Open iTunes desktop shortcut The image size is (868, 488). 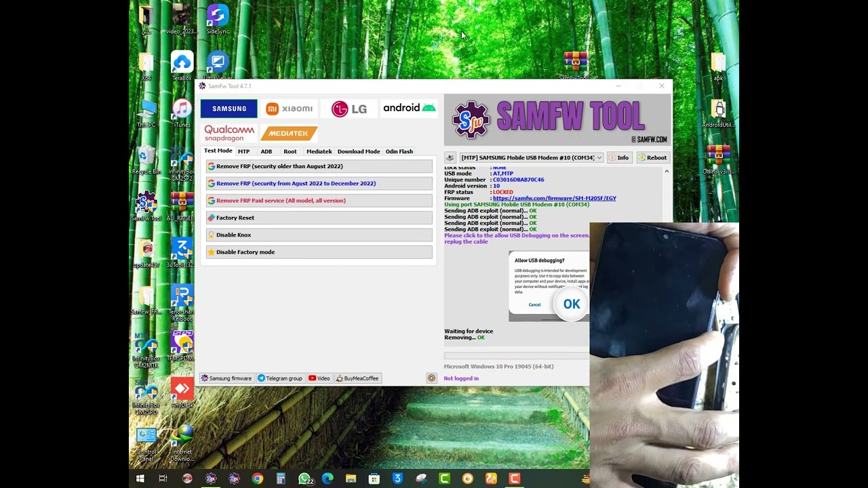(x=182, y=113)
